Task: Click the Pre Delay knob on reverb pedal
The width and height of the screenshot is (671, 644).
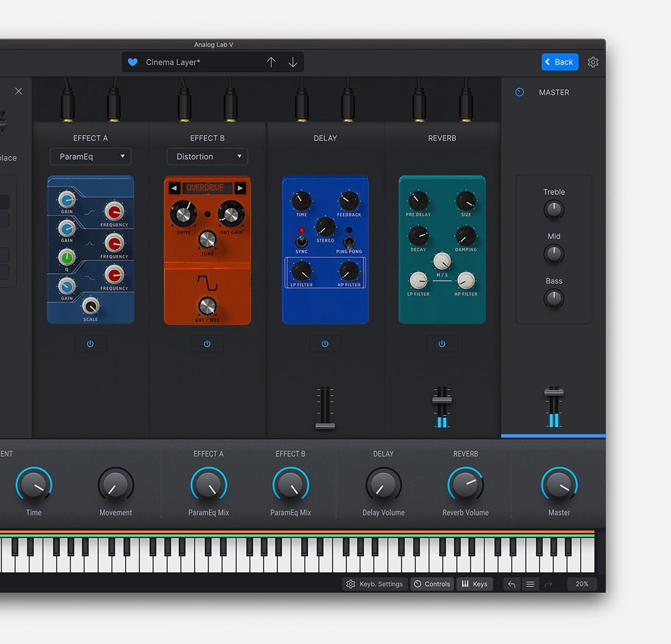Action: [418, 201]
